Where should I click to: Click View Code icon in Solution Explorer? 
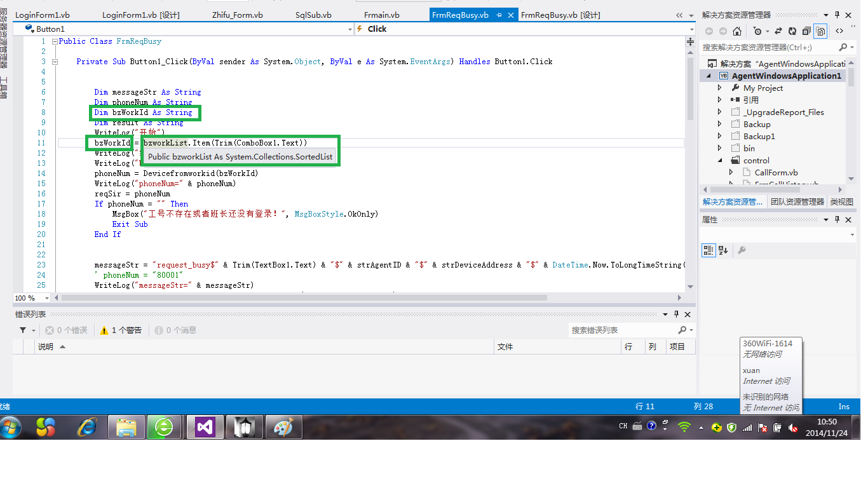click(839, 30)
